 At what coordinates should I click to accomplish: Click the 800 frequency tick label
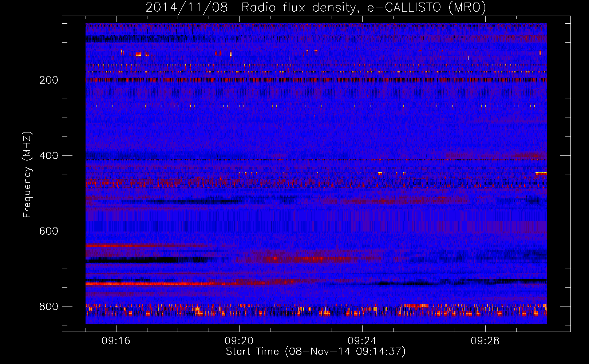[x=48, y=306]
